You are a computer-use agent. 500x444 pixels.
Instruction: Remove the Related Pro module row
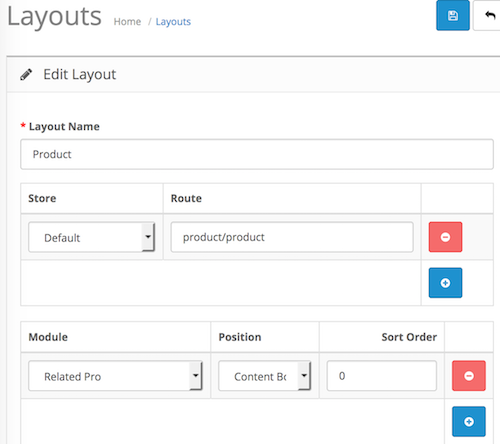[x=469, y=376]
